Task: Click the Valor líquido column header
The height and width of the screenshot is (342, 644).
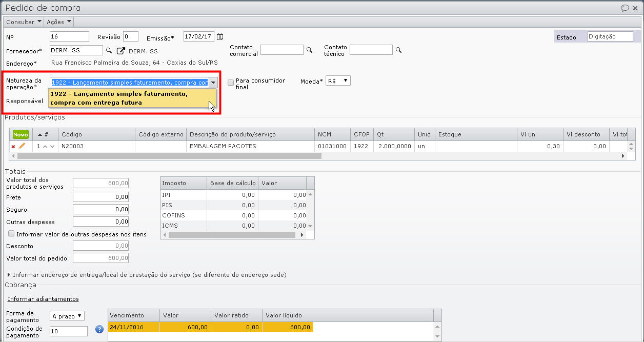Action: point(347,315)
